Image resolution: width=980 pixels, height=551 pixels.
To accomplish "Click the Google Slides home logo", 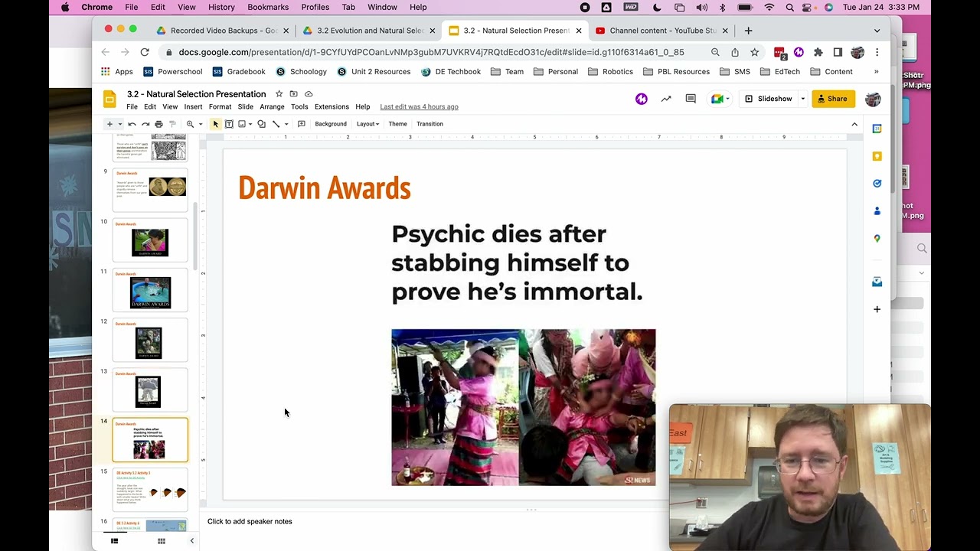I will [x=110, y=99].
